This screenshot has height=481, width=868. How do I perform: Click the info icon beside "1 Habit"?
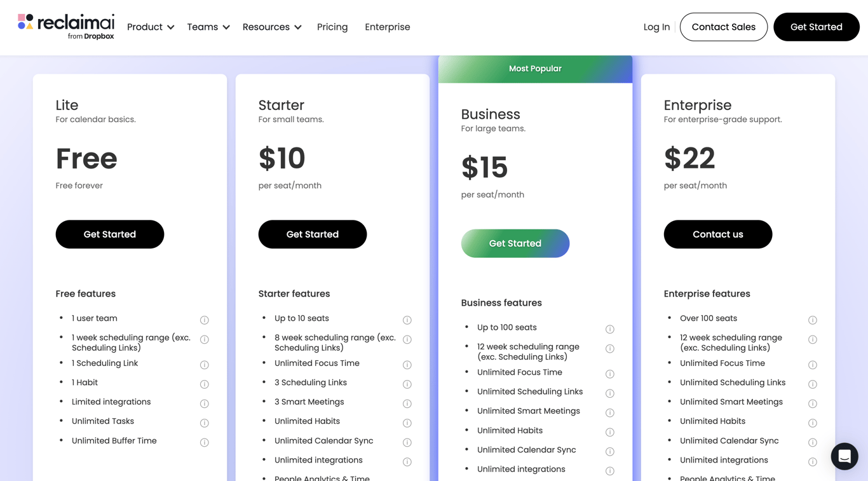[205, 384]
